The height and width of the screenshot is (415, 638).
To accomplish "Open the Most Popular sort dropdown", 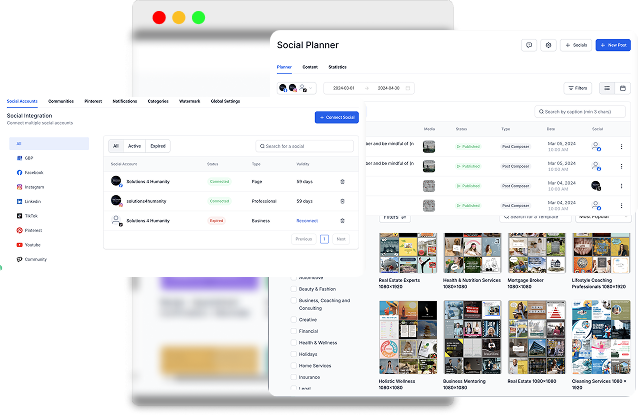I will [x=603, y=217].
